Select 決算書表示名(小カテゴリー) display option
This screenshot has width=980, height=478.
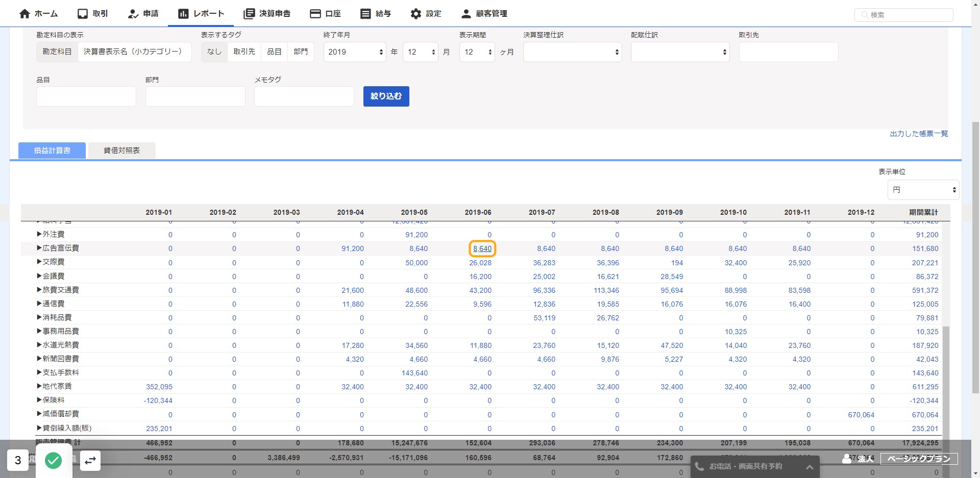134,52
